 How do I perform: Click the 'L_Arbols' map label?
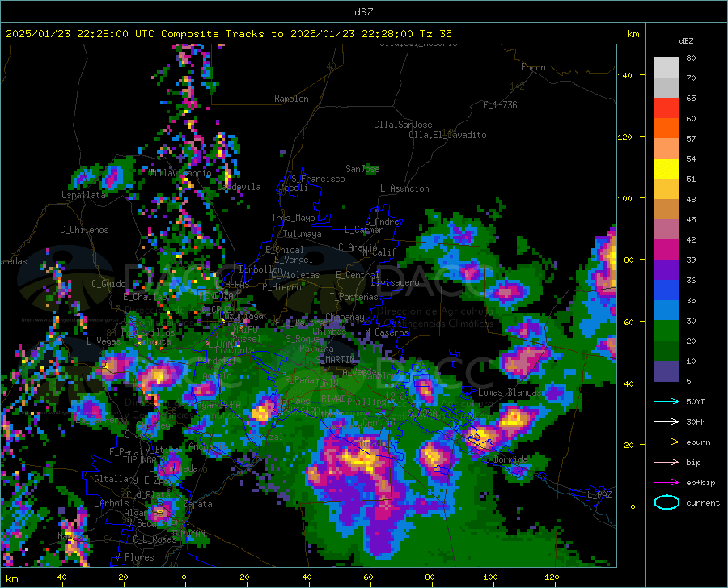tap(109, 502)
